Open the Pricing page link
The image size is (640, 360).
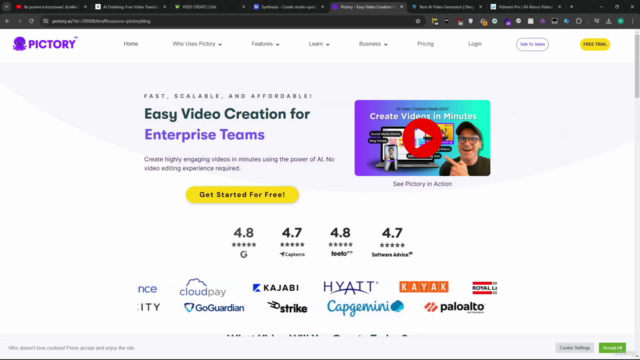click(x=425, y=44)
